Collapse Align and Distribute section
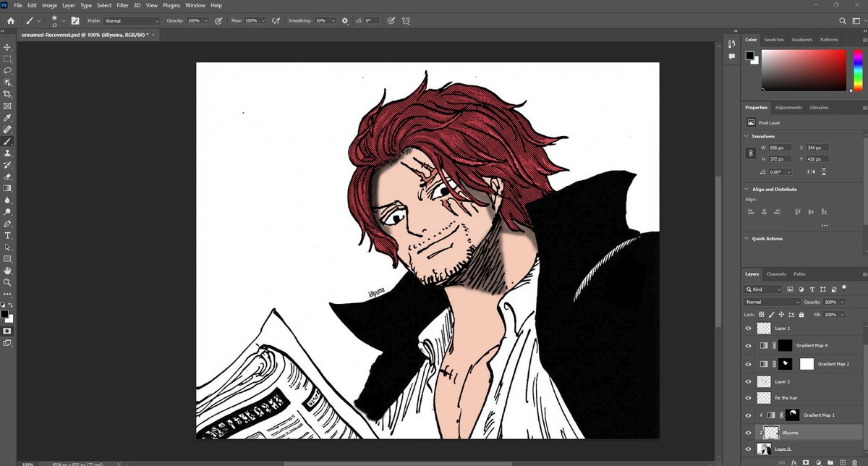This screenshot has height=466, width=868. click(746, 189)
